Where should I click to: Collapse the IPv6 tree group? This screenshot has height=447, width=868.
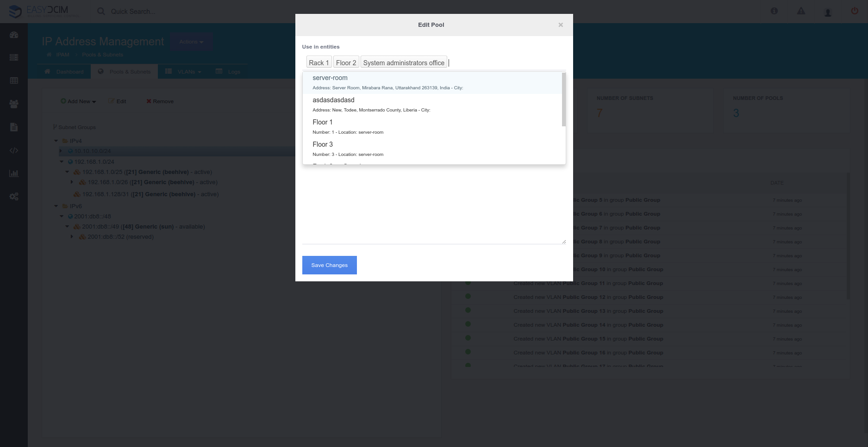pos(56,206)
